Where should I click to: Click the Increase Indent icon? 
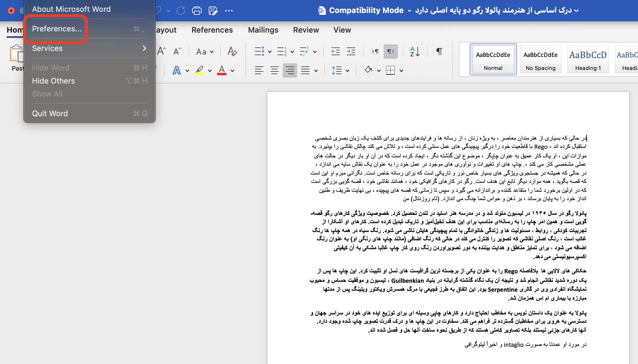coord(351,51)
